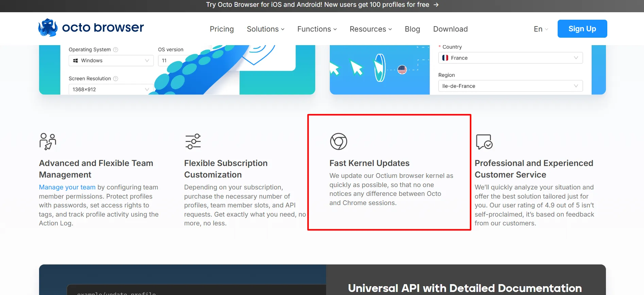
Task: Click the arrow icon in the top banner
Action: click(x=436, y=5)
